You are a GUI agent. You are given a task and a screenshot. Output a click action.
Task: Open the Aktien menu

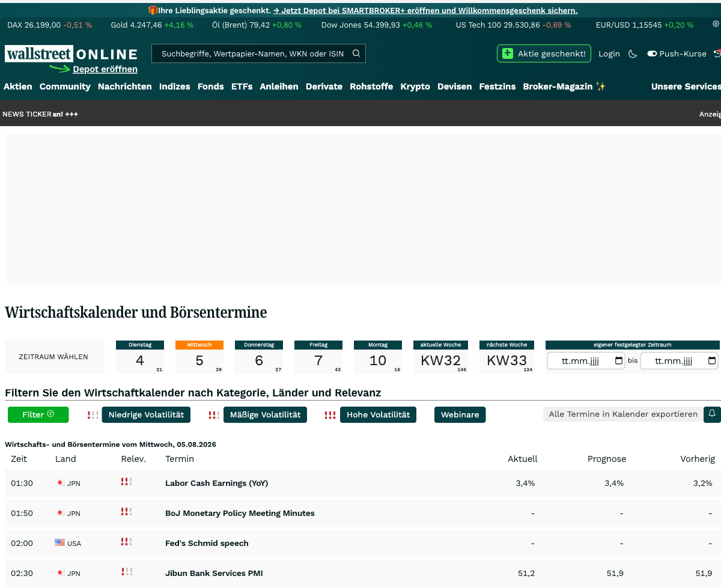(x=18, y=86)
